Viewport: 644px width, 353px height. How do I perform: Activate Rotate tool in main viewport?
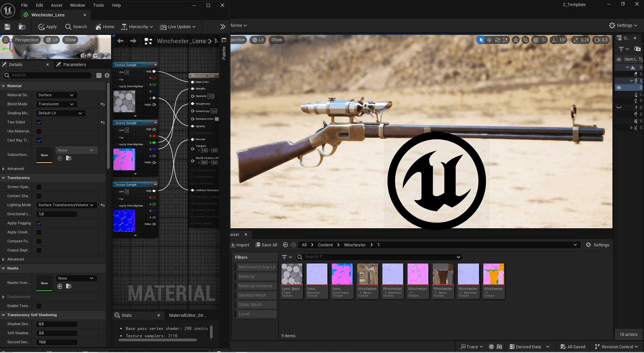[x=497, y=40]
